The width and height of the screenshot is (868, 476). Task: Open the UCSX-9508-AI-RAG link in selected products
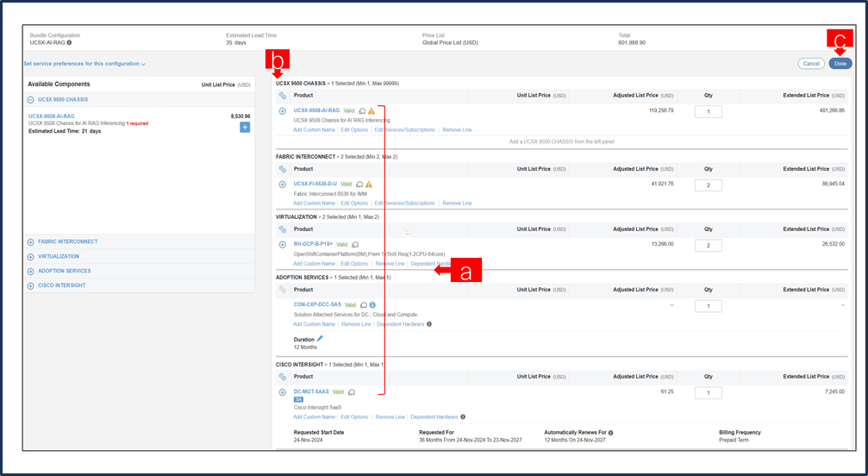(x=316, y=110)
